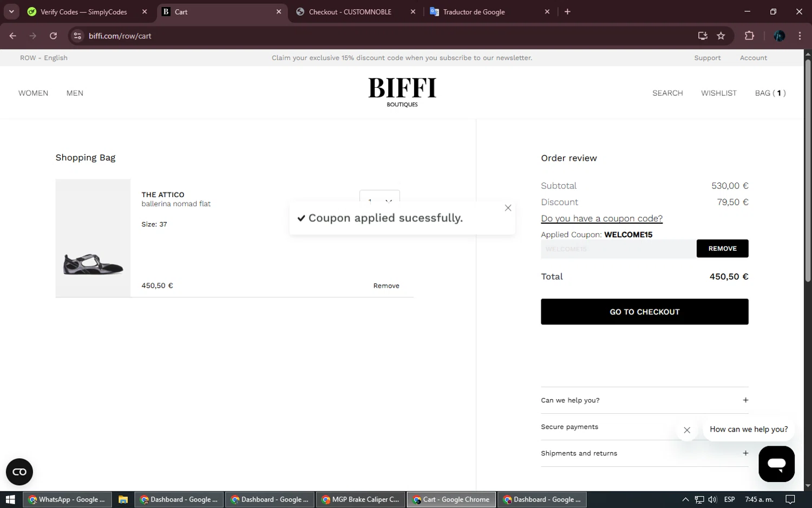Image resolution: width=812 pixels, height=508 pixels.
Task: Open the WISHLIST page
Action: click(719, 93)
